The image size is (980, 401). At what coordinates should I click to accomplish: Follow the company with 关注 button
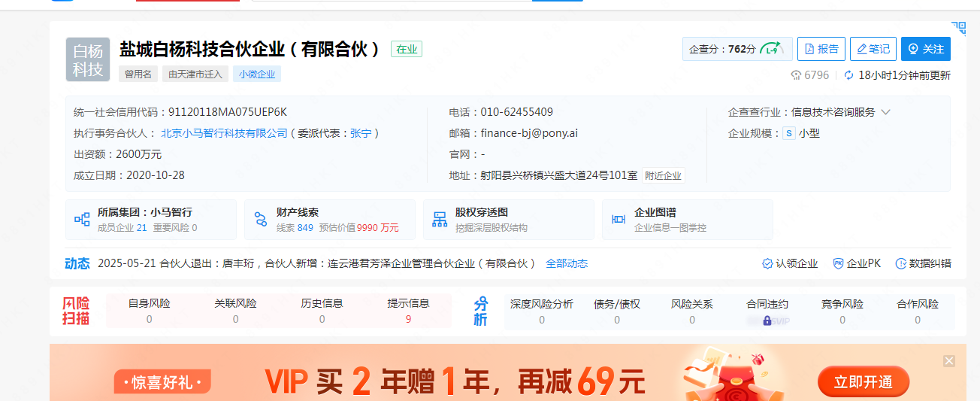point(926,49)
